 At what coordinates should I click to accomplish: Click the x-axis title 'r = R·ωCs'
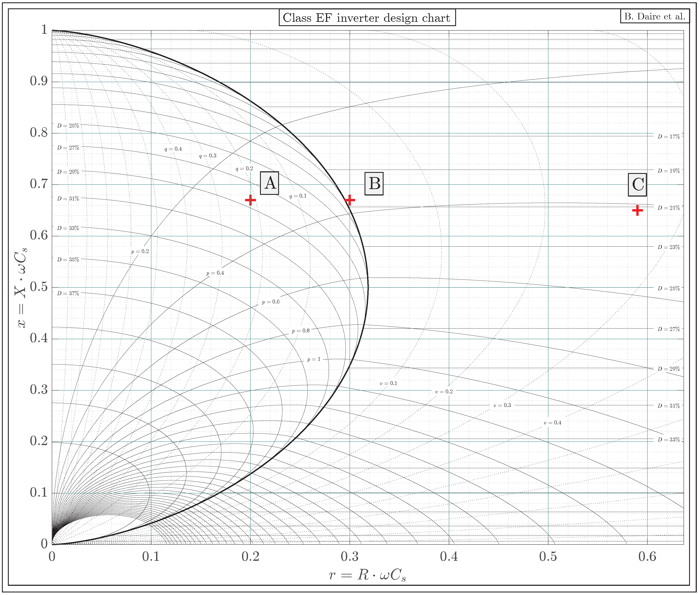[367, 575]
